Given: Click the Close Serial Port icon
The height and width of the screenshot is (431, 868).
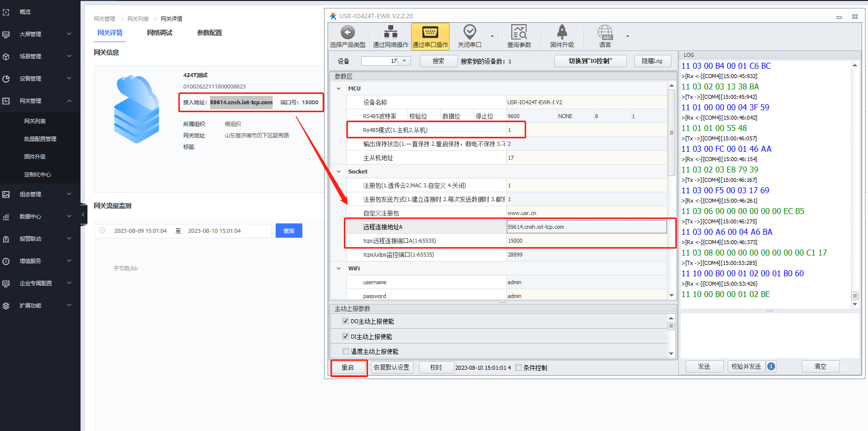Looking at the screenshot, I should tap(469, 33).
